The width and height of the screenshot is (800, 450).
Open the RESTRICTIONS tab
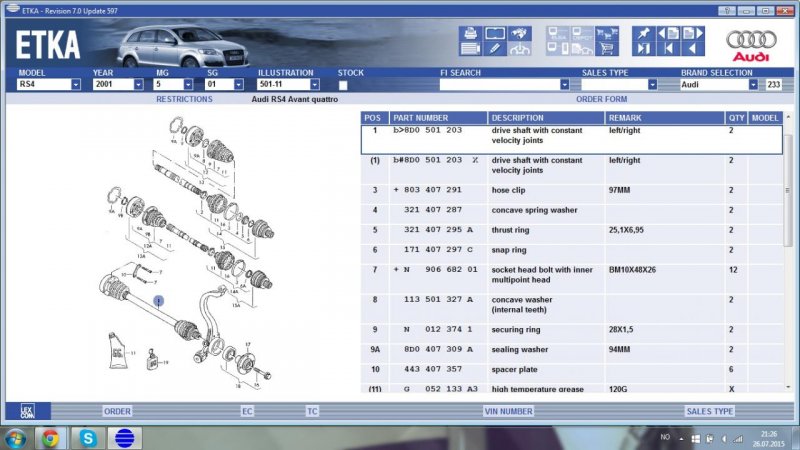(184, 100)
